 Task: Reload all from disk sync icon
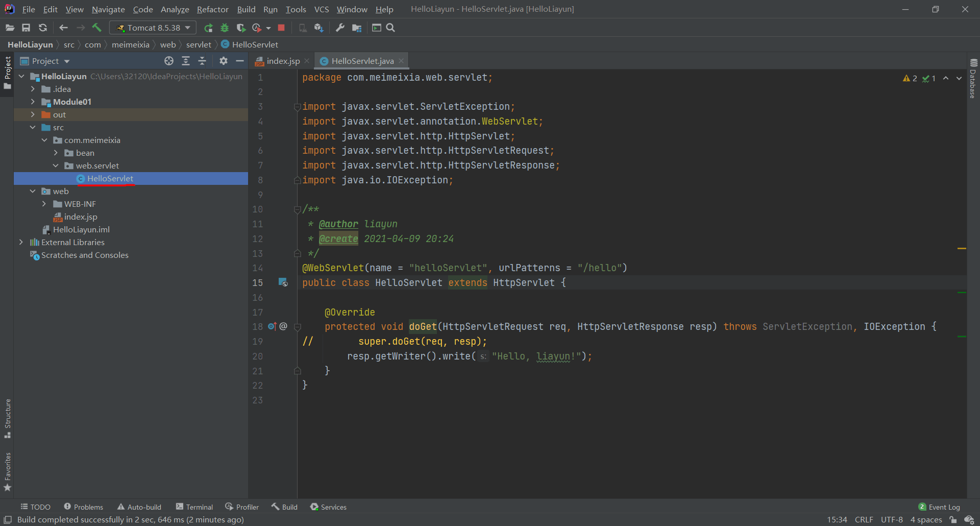point(43,28)
